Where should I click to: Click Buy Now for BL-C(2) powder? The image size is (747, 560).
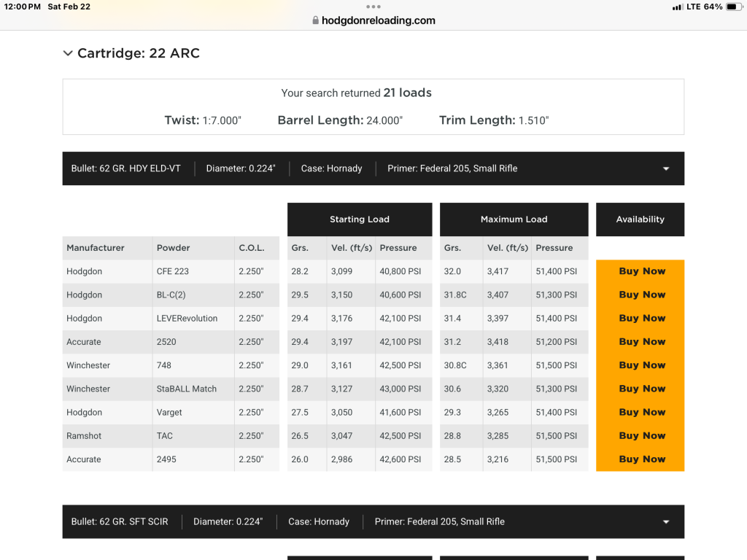tap(641, 295)
